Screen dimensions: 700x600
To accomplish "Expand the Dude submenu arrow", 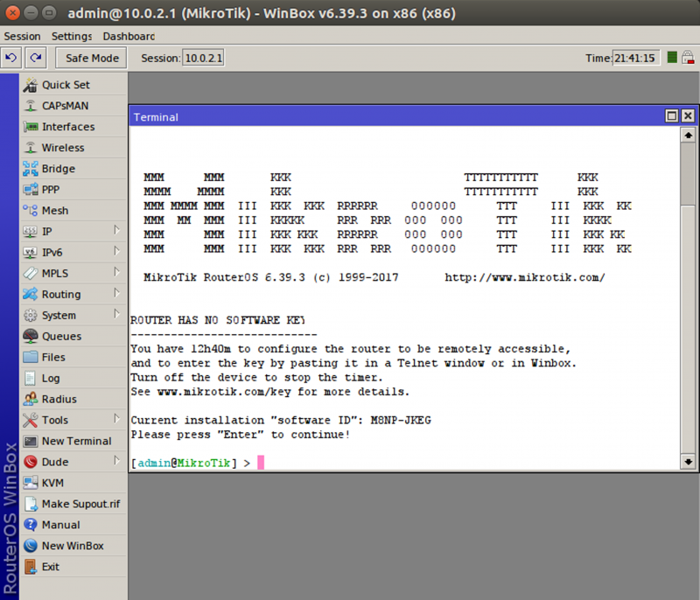I will 116,461.
